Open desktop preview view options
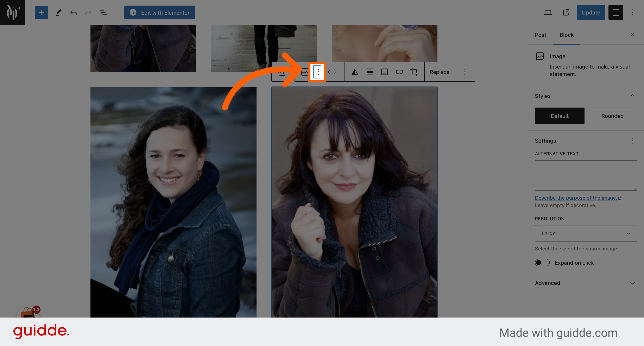This screenshot has height=346, width=644. (548, 13)
